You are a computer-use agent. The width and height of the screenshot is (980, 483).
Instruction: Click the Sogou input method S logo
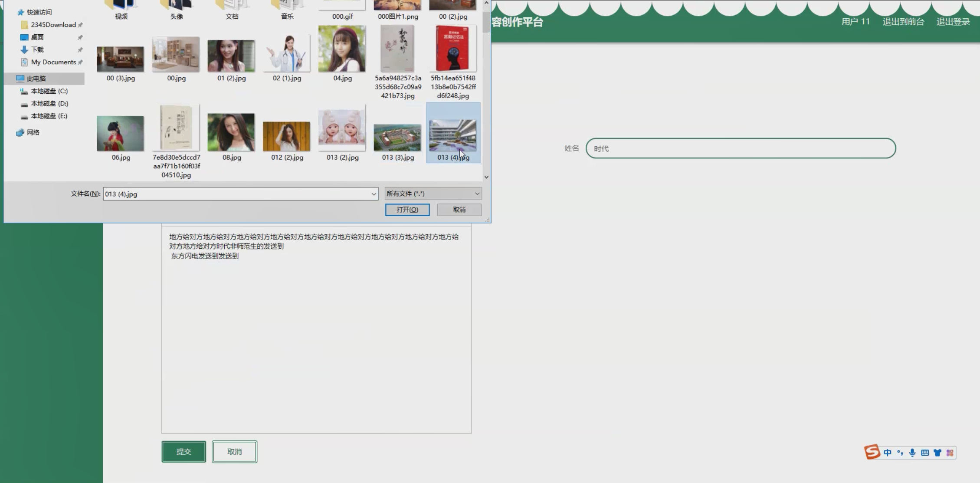pos(872,452)
